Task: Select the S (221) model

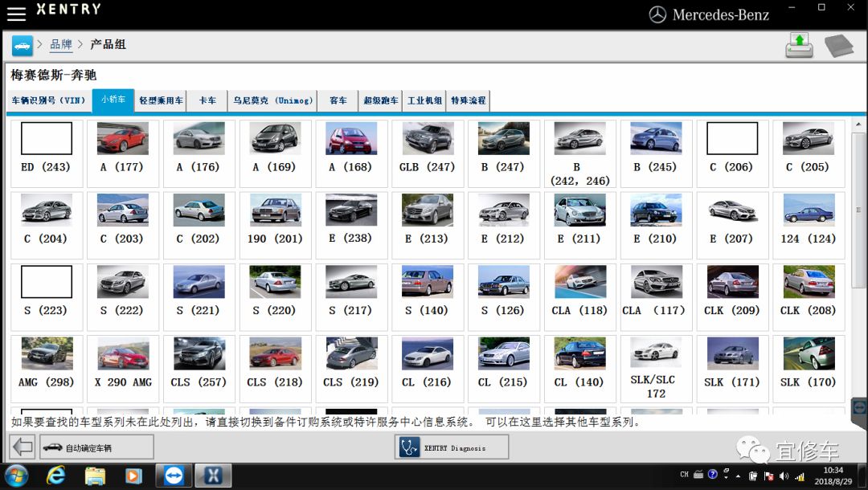Action: click(x=199, y=297)
